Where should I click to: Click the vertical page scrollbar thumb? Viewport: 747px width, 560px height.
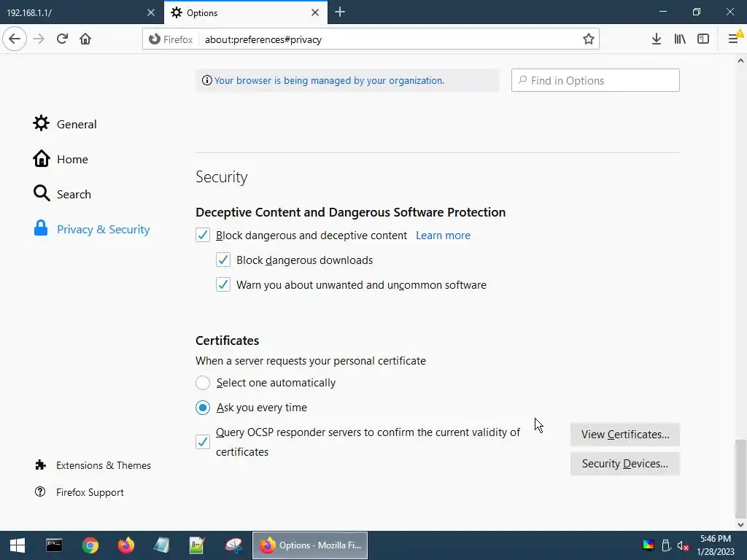740,478
